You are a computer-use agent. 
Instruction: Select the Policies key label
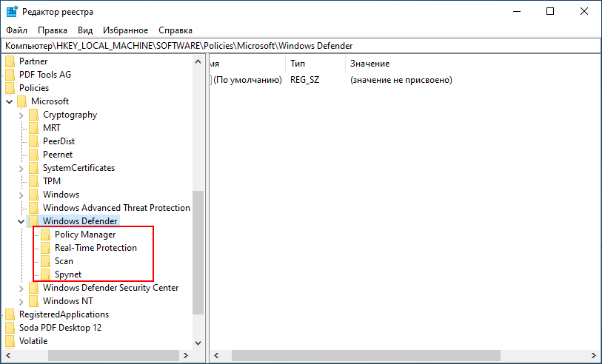[34, 88]
